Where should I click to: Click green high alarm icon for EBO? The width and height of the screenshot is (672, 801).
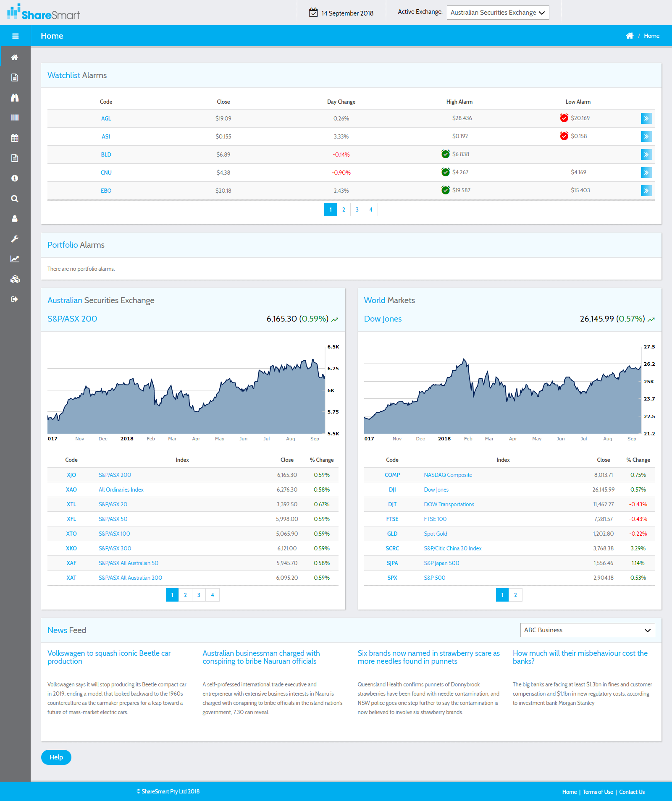[x=446, y=190]
